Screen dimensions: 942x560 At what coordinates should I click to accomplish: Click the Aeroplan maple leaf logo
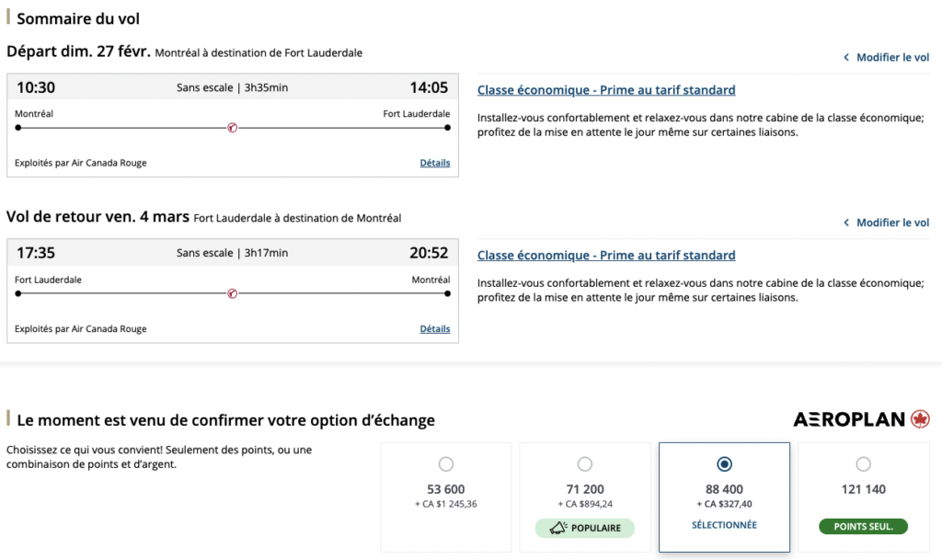pos(920,419)
